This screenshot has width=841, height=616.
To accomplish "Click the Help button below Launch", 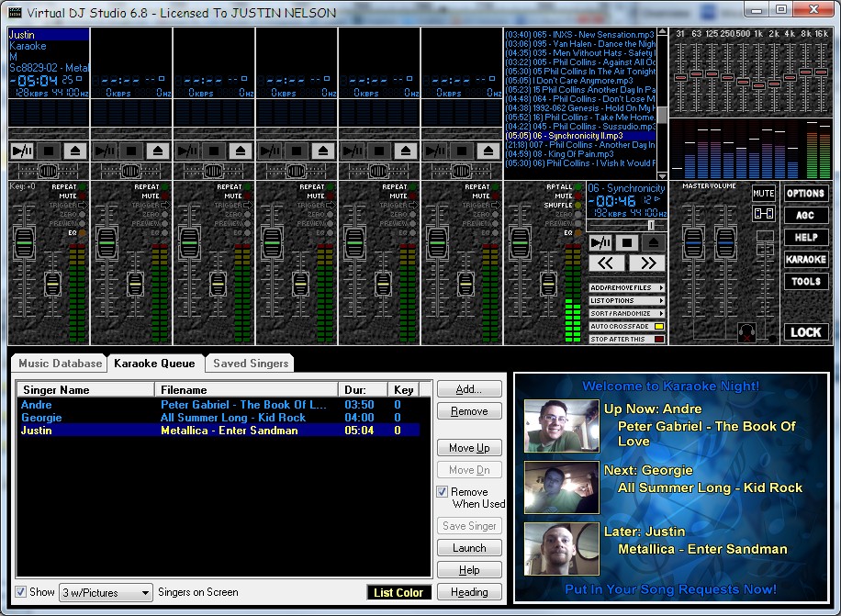I will tap(469, 570).
